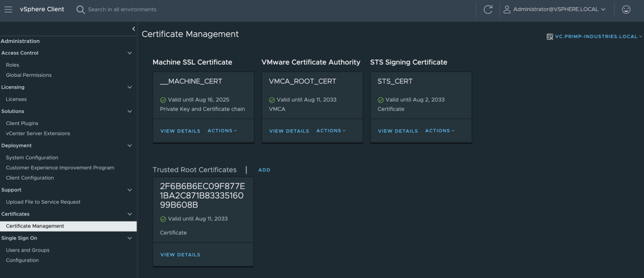Collapse the Single Sign On section
The width and height of the screenshot is (644, 278).
(129, 238)
